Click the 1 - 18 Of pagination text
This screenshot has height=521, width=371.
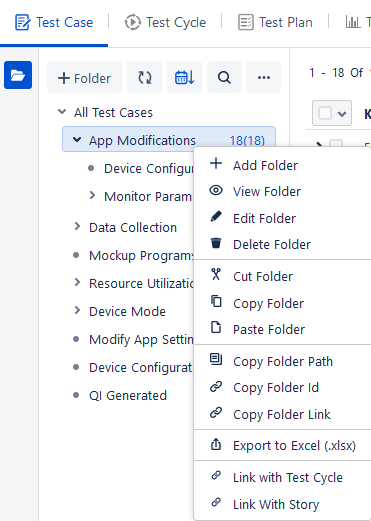[336, 73]
